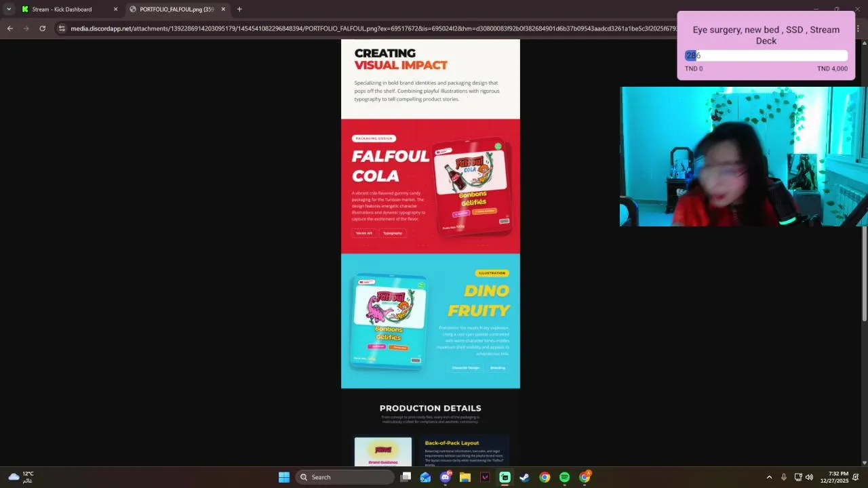Open Task View from taskbar
This screenshot has width=868, height=488.
406,477
